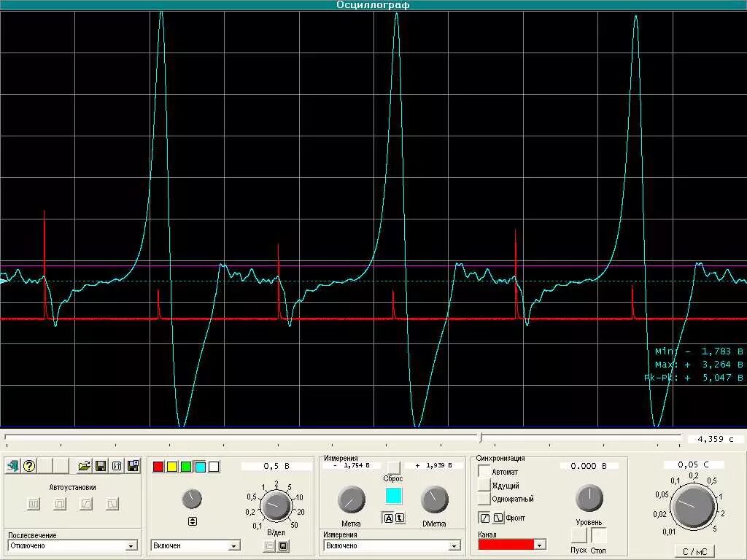Select the cyan channel color swatch
Viewport: 747px width, 560px height.
[x=200, y=467]
